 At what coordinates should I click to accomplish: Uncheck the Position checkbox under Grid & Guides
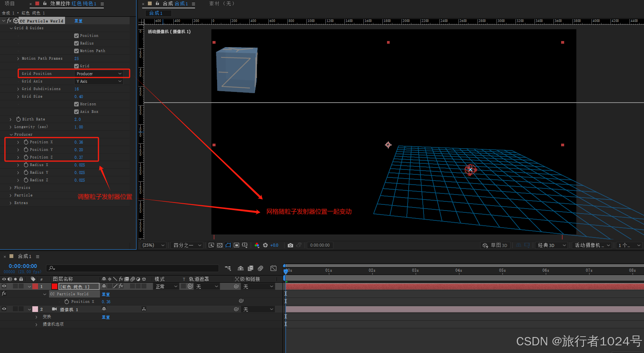pyautogui.click(x=76, y=36)
